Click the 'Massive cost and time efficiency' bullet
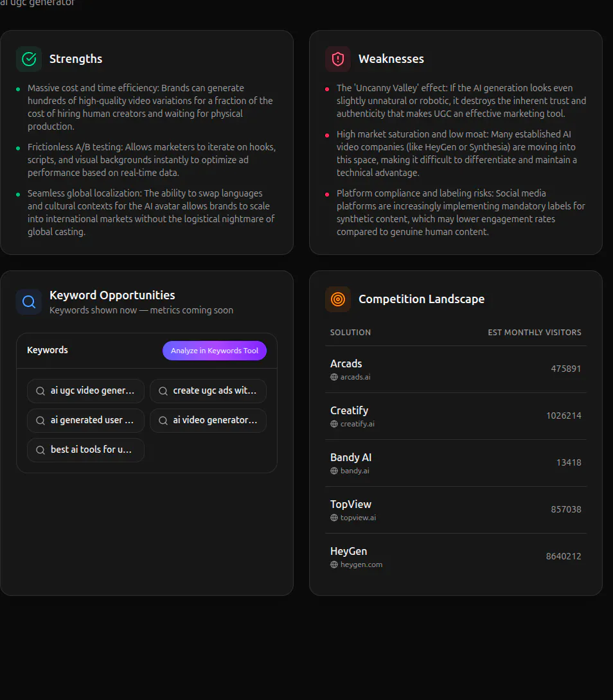The width and height of the screenshot is (613, 700). pyautogui.click(x=151, y=107)
